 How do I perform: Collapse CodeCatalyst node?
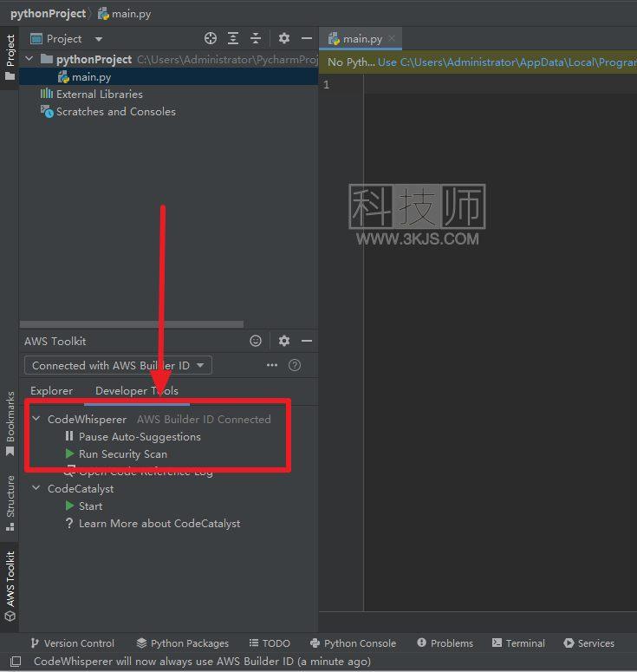36,487
